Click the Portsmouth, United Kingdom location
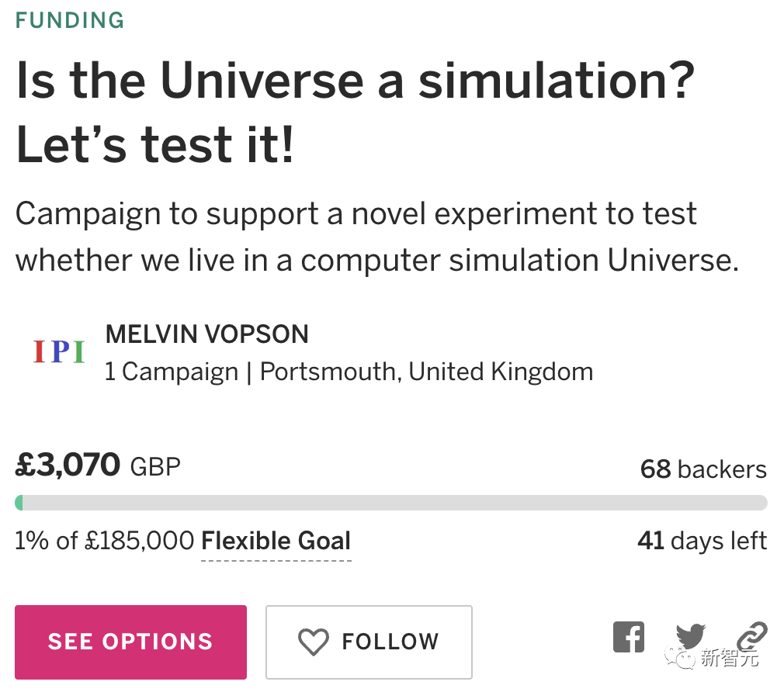This screenshot has width=784, height=692. tap(426, 372)
